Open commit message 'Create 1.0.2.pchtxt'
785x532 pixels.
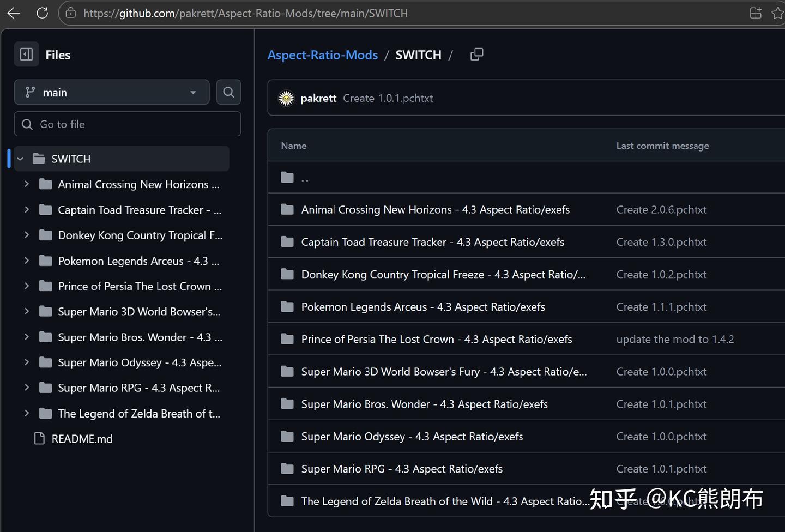point(661,274)
